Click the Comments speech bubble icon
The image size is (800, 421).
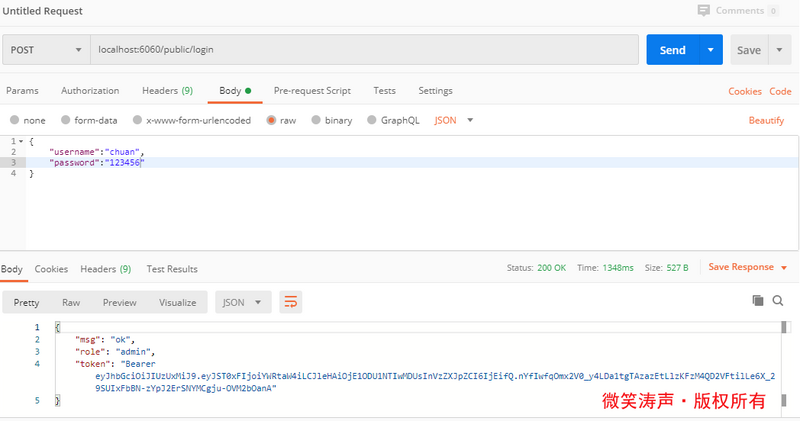point(704,10)
